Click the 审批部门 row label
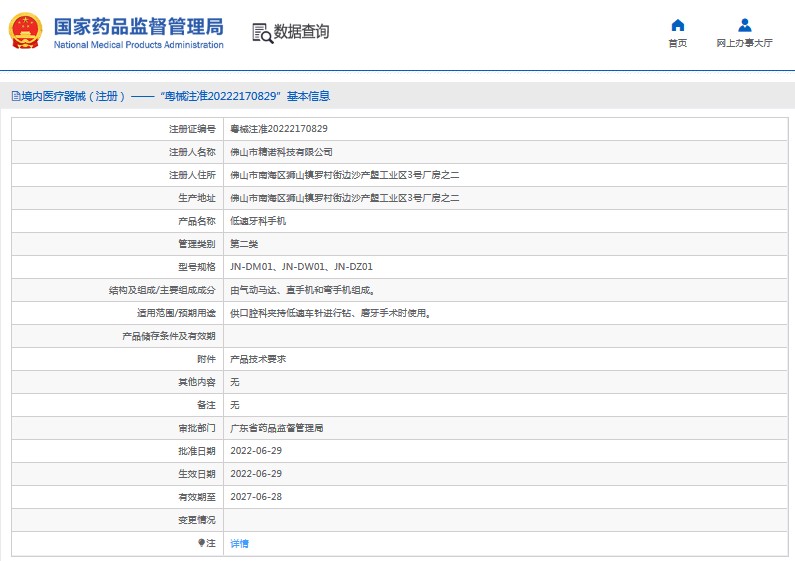 (197, 428)
